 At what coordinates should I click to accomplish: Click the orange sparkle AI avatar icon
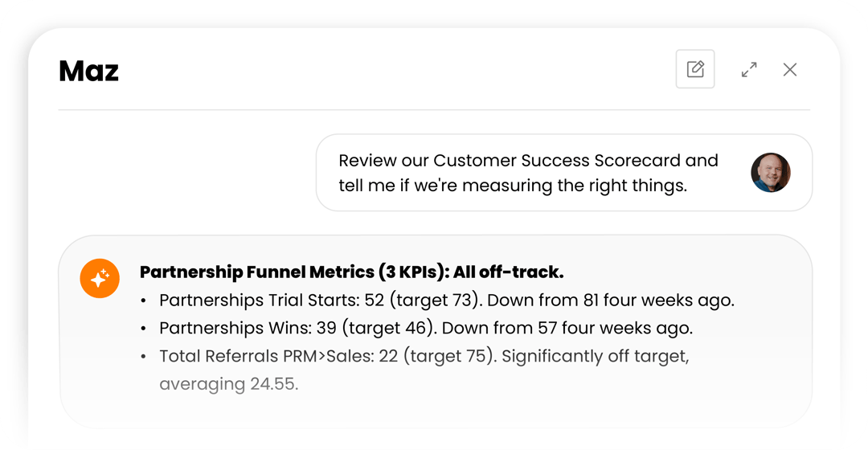click(x=100, y=278)
